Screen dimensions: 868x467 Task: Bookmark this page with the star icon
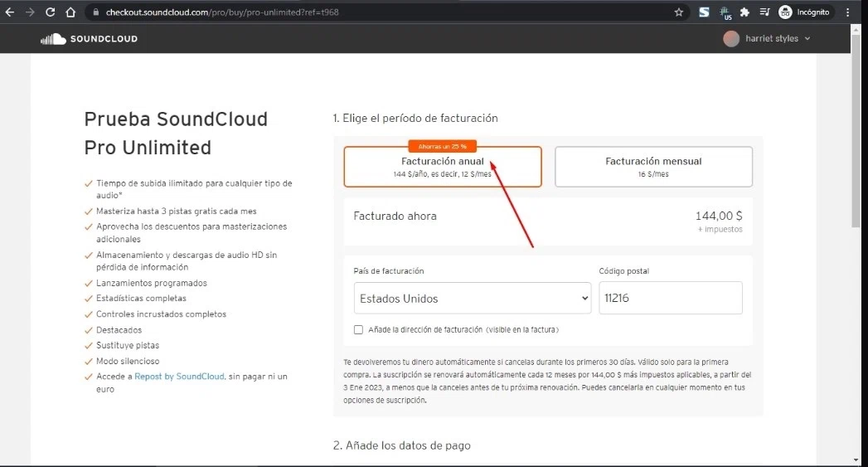[679, 12]
